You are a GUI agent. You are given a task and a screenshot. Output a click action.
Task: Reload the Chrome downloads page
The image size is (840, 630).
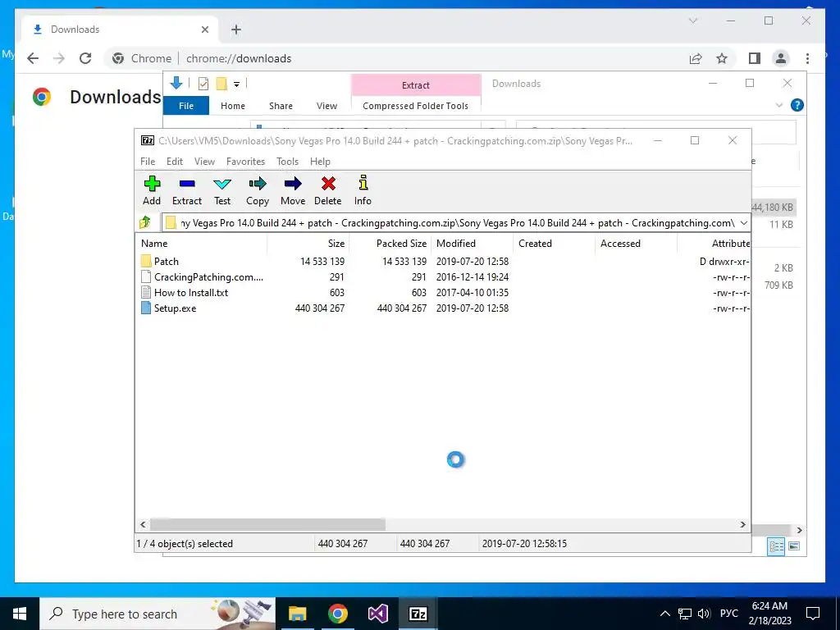tap(85, 58)
